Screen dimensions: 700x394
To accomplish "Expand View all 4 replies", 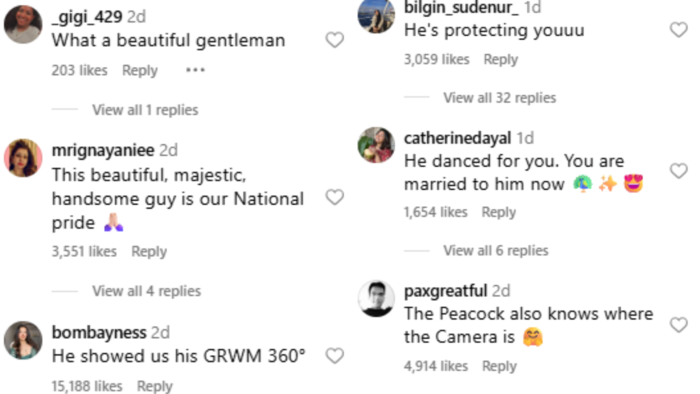I will pos(146,291).
